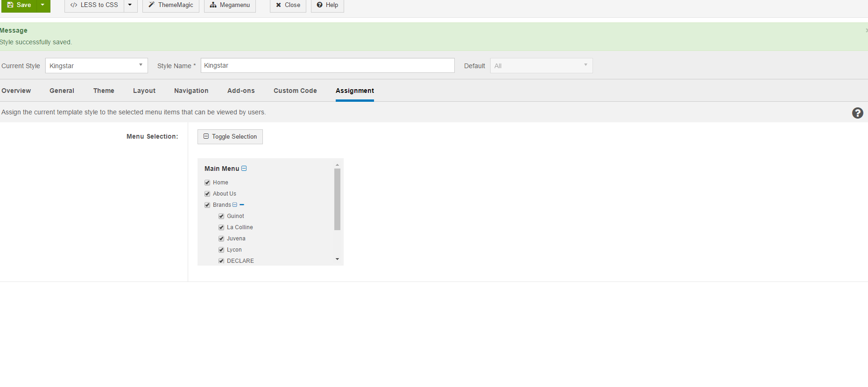Open the Navigation tab
Screen dimensions: 868x387
click(x=191, y=91)
